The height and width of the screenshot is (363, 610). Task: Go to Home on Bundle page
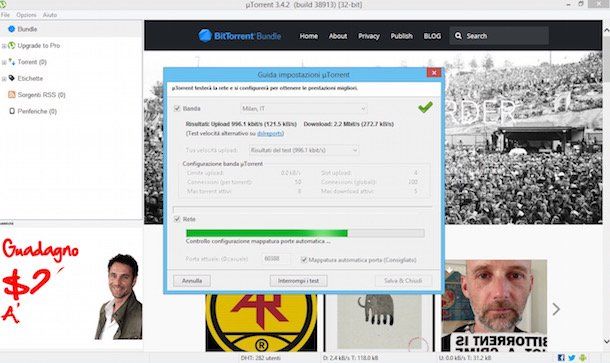tap(309, 36)
